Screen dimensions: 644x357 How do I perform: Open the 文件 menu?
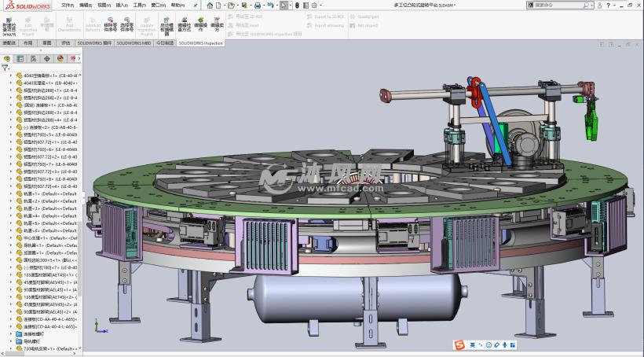pos(68,5)
